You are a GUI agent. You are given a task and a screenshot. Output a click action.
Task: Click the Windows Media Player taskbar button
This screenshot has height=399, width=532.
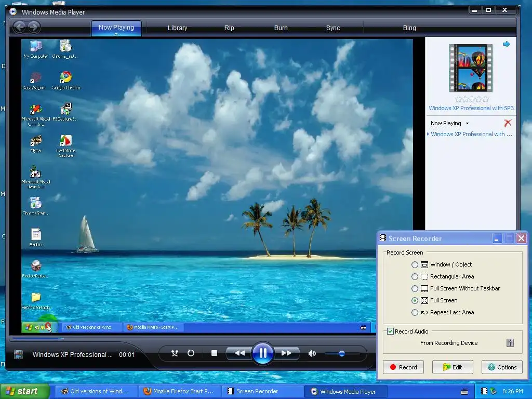point(345,391)
